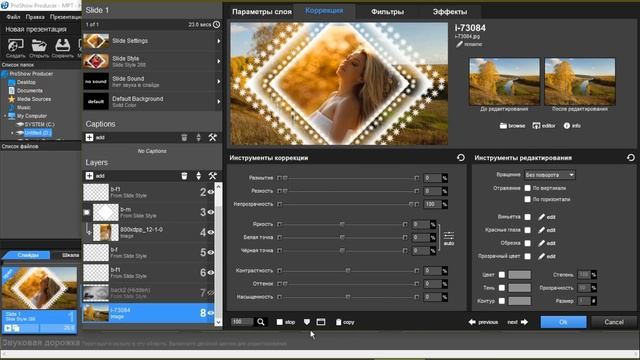Screen dimensions: 640x360
Task: Click the Цвет color swatch
Action: (519, 275)
